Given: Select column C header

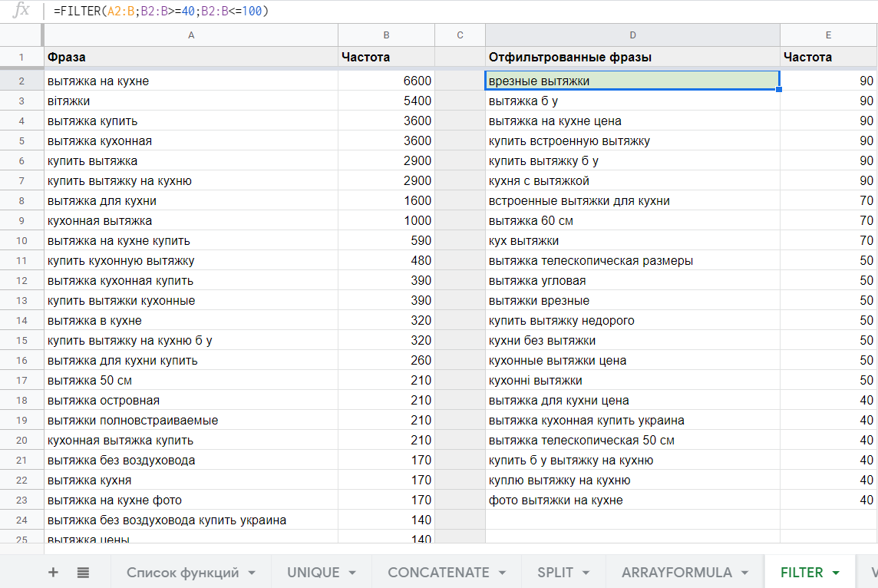Looking at the screenshot, I should [x=460, y=35].
